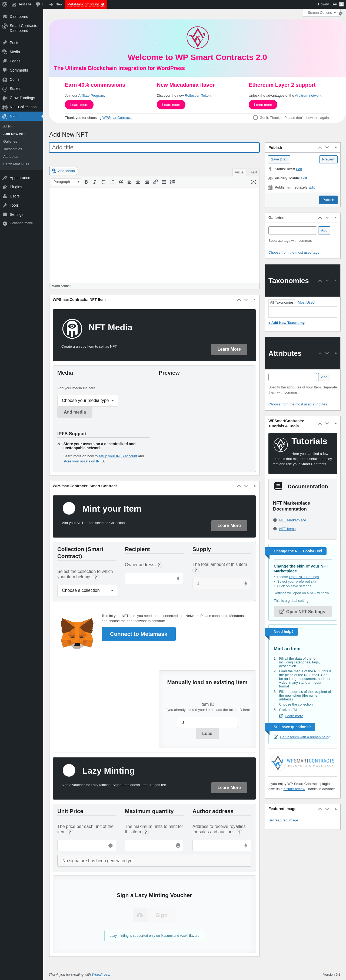This screenshot has height=980, width=346.
Task: Click the Italic formatting icon
Action: (95, 182)
